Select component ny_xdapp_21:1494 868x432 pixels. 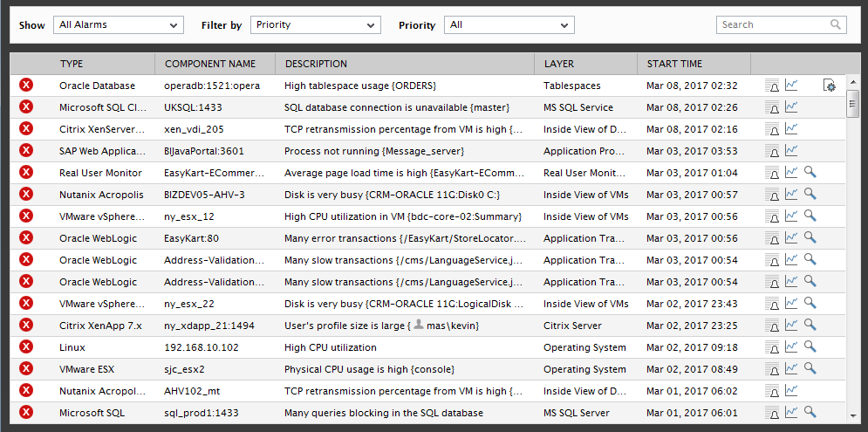point(209,326)
